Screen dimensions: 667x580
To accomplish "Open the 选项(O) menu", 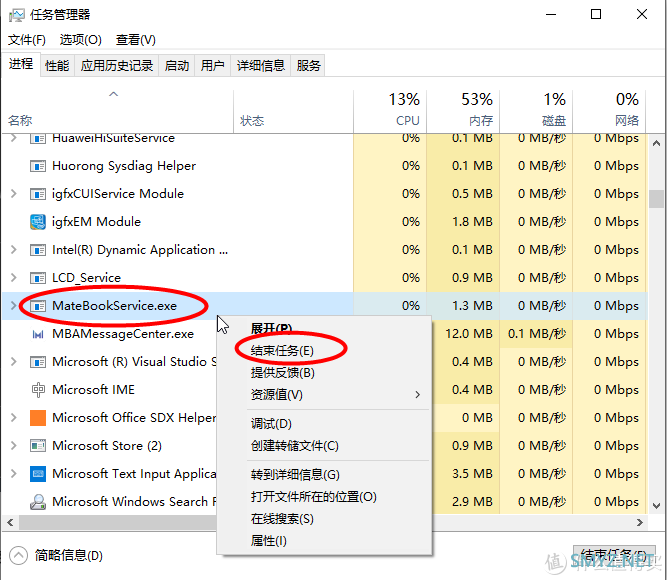I will 80,40.
